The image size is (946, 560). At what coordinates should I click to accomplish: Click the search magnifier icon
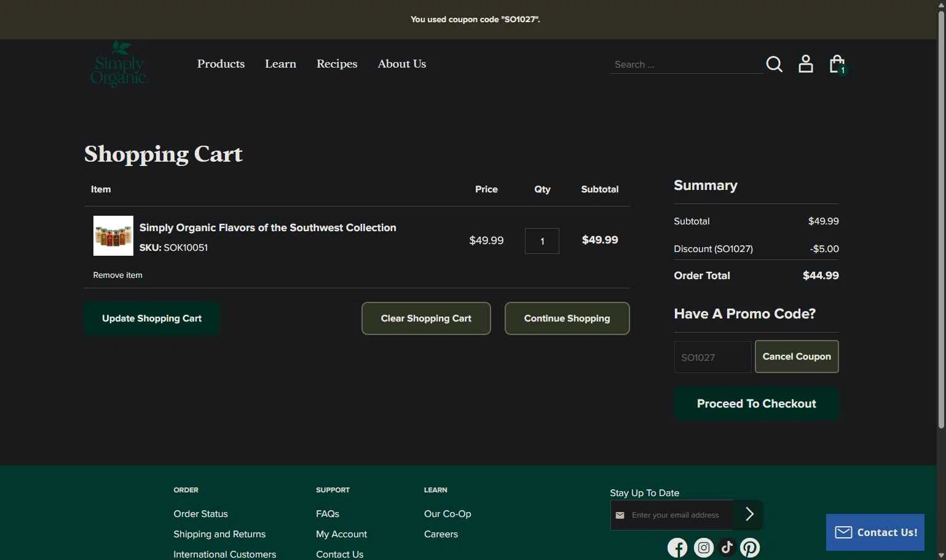[x=775, y=64]
